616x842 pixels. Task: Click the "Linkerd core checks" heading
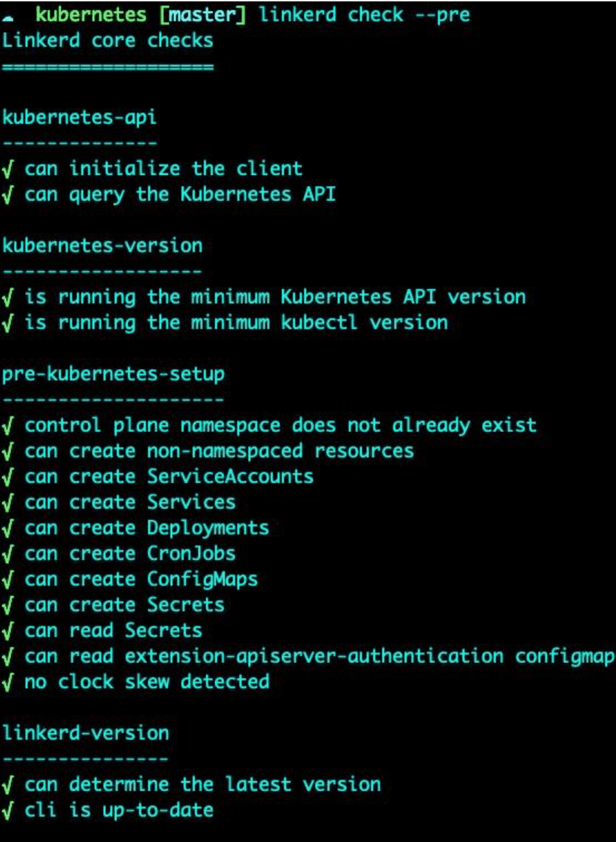tap(108, 40)
